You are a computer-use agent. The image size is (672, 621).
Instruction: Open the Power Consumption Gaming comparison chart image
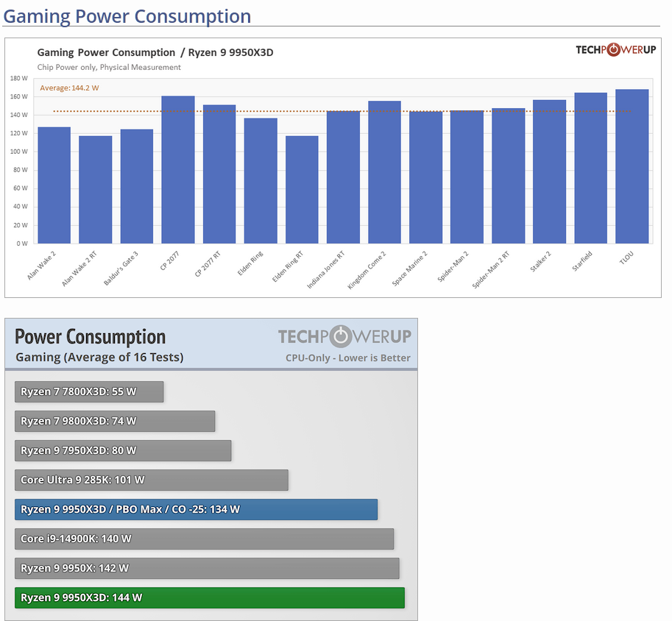pyautogui.click(x=211, y=469)
